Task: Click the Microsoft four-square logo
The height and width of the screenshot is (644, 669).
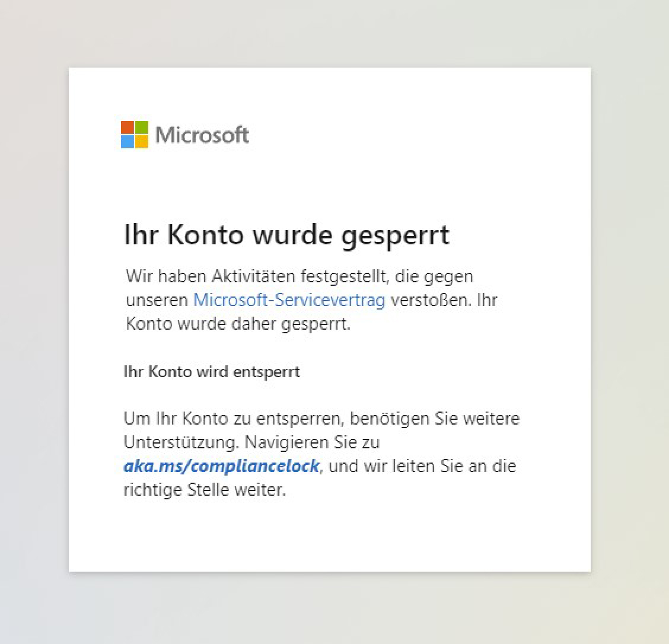Action: (135, 135)
